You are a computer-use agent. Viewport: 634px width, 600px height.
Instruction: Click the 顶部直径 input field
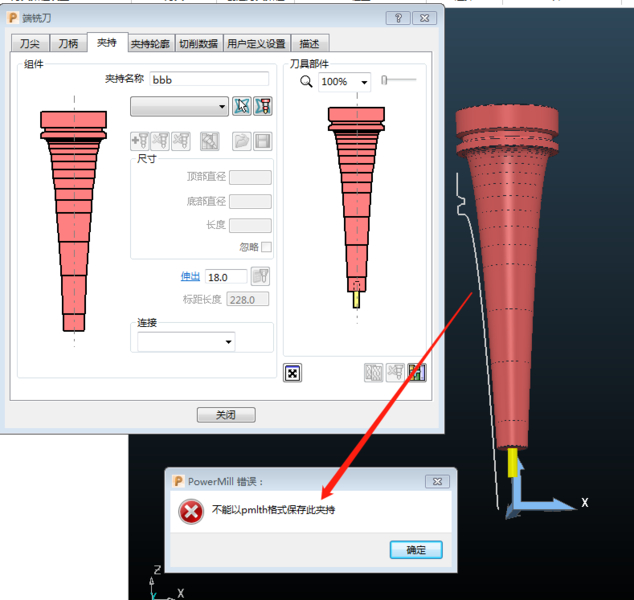click(x=250, y=177)
